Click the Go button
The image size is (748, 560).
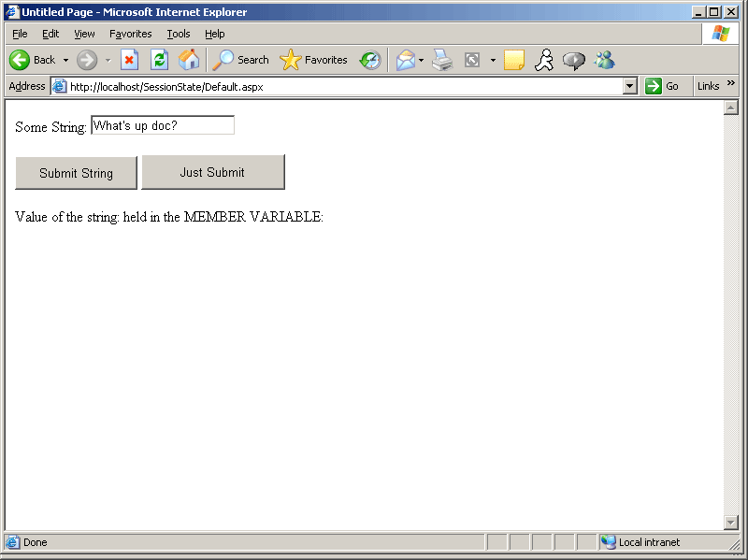coord(662,86)
